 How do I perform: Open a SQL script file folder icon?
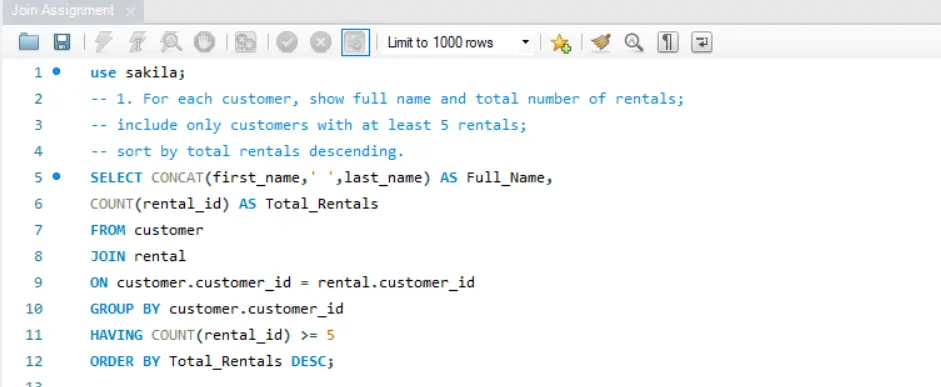tap(29, 42)
